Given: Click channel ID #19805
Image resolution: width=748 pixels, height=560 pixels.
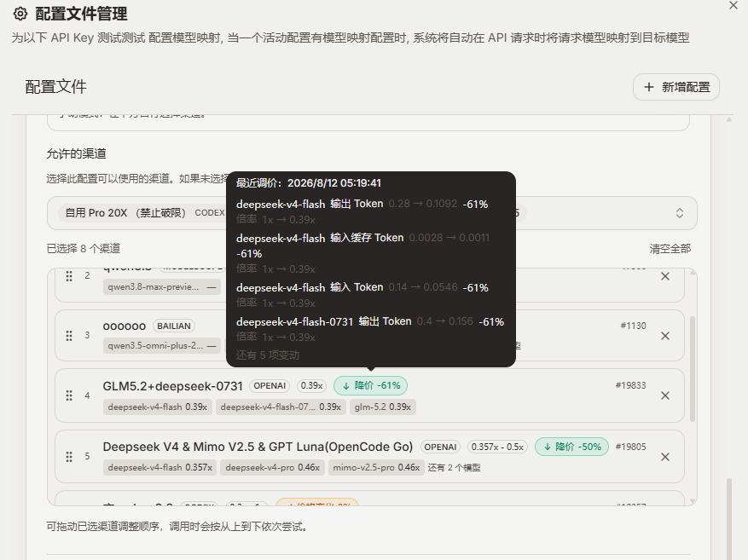Looking at the screenshot, I should (x=630, y=447).
